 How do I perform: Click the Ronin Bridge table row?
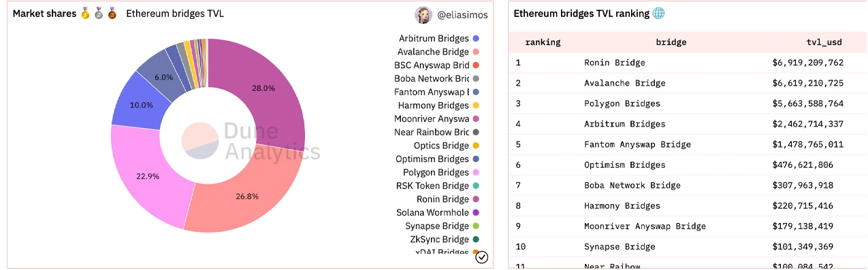(688, 63)
